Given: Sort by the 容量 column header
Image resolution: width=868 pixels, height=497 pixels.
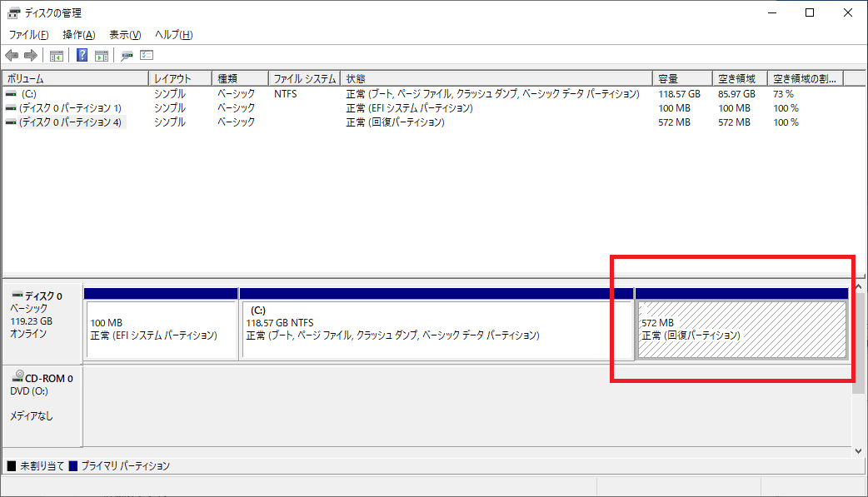Looking at the screenshot, I should point(682,78).
